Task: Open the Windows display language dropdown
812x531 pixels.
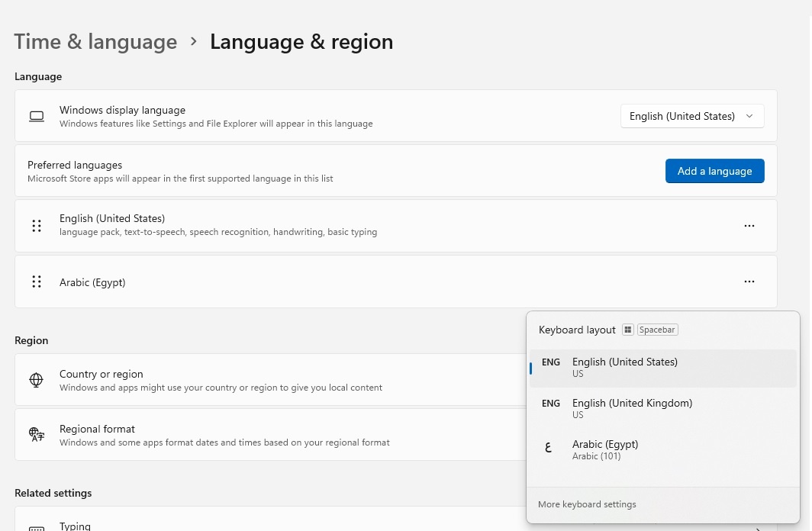Action: tap(692, 116)
